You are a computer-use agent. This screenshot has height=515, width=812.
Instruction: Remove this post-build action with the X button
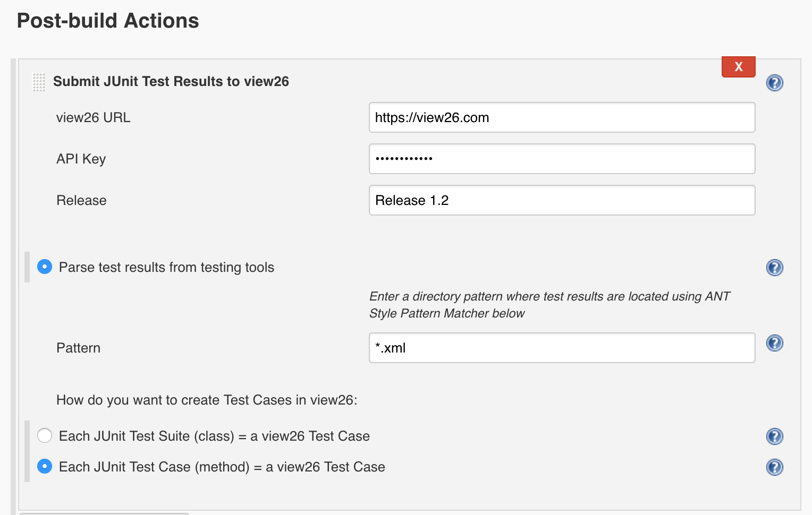click(x=738, y=67)
